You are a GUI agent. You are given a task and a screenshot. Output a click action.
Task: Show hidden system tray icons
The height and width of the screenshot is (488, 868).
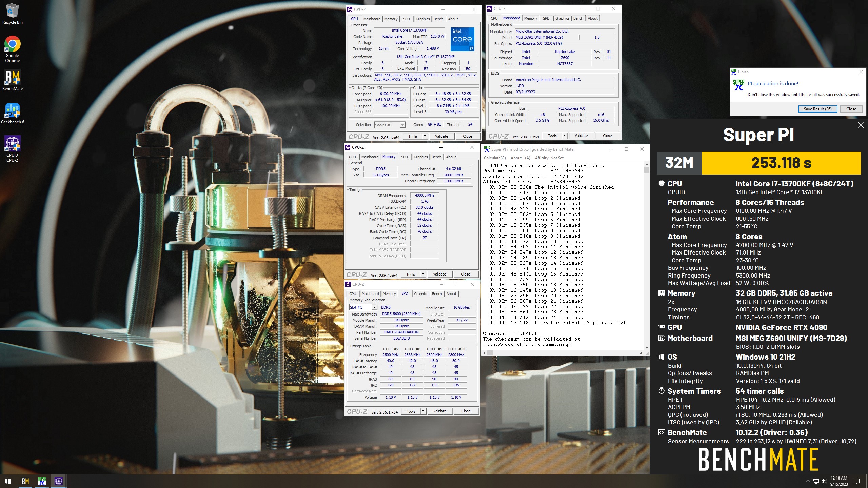coord(808,481)
